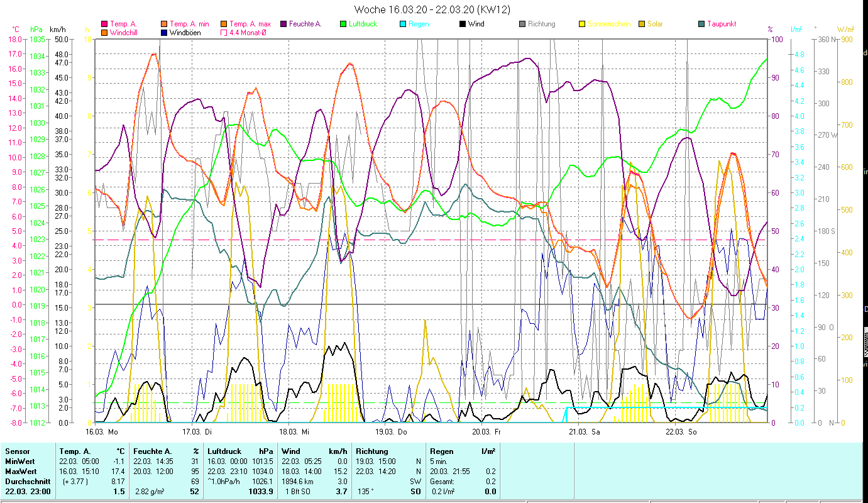Click the 'Solar' legend label
This screenshot has width=868, height=503.
point(656,25)
